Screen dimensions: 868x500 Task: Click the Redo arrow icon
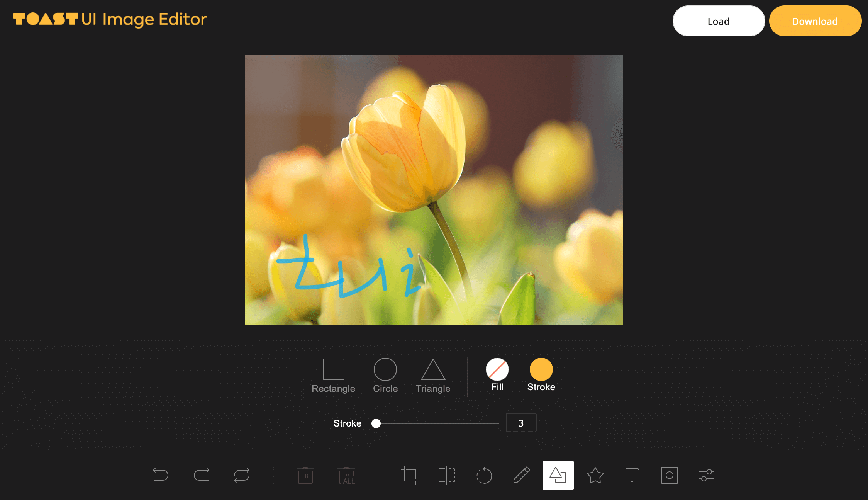pos(201,475)
